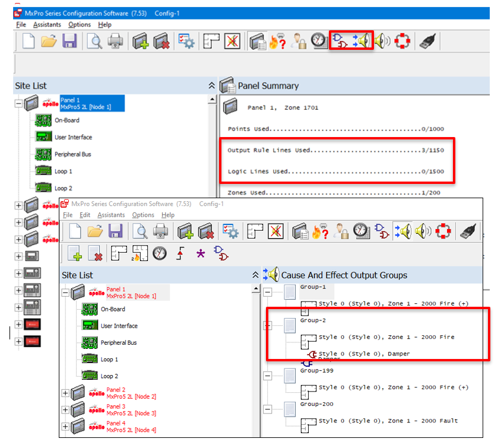This screenshot has height=448, width=504.
Task: Click the USB connector icon in the front window toolbar
Action: point(468,231)
